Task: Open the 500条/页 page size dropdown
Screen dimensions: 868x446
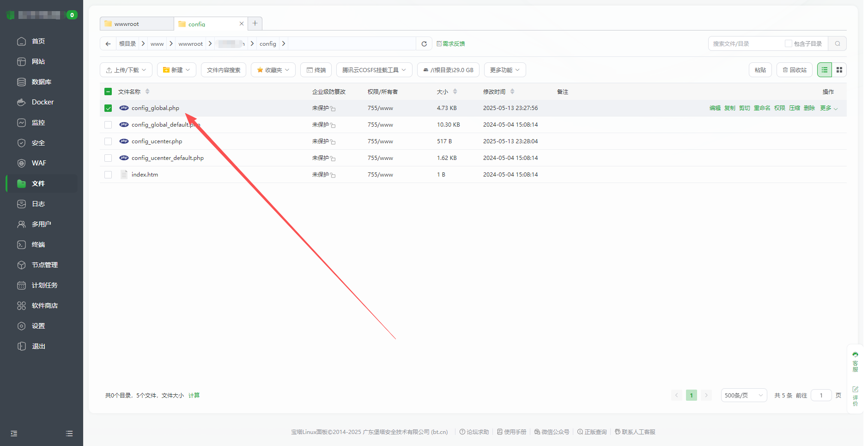Action: pos(744,396)
